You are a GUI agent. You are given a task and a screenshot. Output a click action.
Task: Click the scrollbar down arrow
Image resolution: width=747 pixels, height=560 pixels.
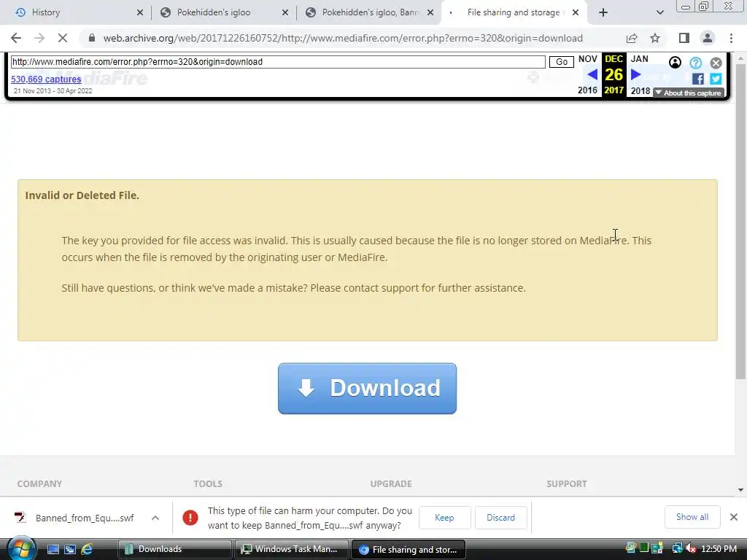click(x=741, y=489)
